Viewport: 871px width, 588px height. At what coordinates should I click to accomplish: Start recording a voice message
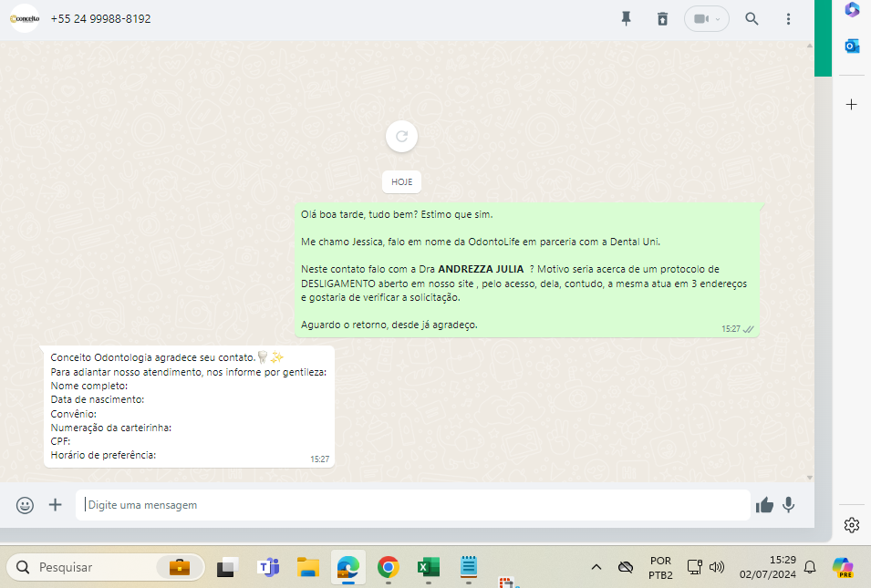pyautogui.click(x=788, y=505)
